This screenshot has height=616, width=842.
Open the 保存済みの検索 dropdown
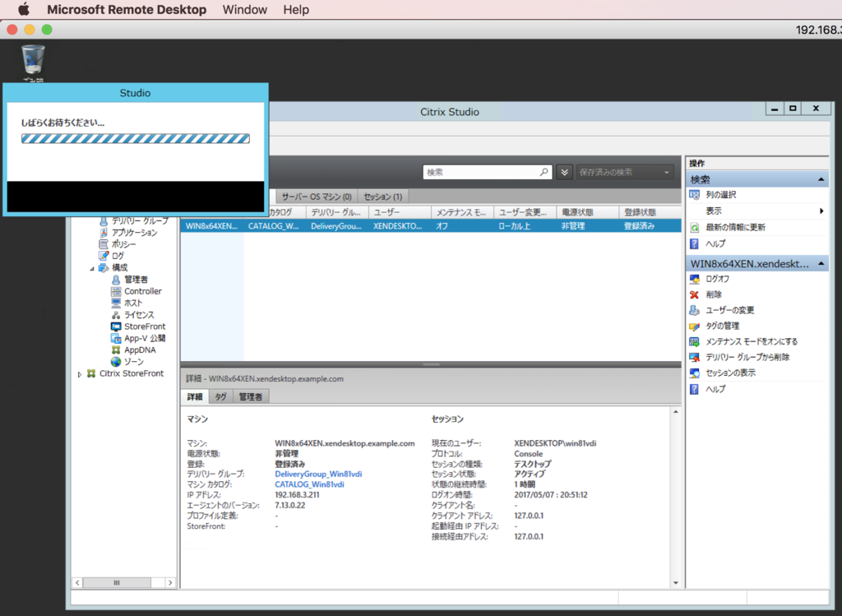625,172
